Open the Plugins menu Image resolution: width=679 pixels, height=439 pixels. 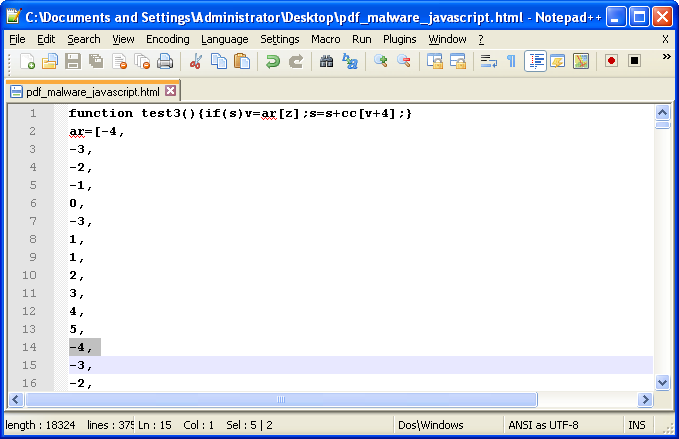[x=400, y=39]
